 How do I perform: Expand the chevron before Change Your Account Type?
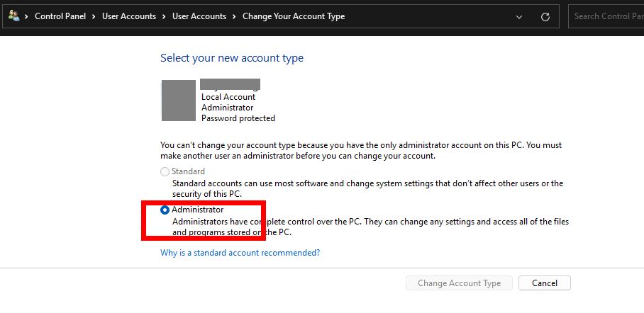tap(234, 16)
